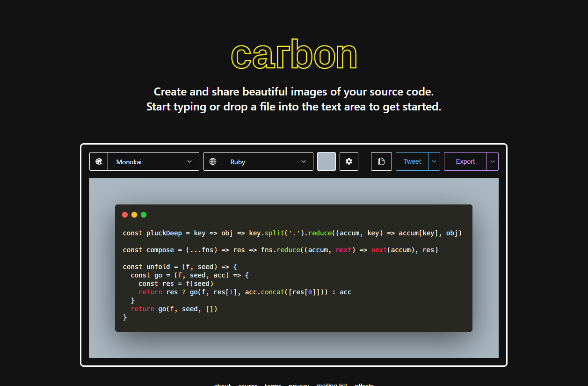
Task: Click the palette theme icon
Action: coord(99,161)
